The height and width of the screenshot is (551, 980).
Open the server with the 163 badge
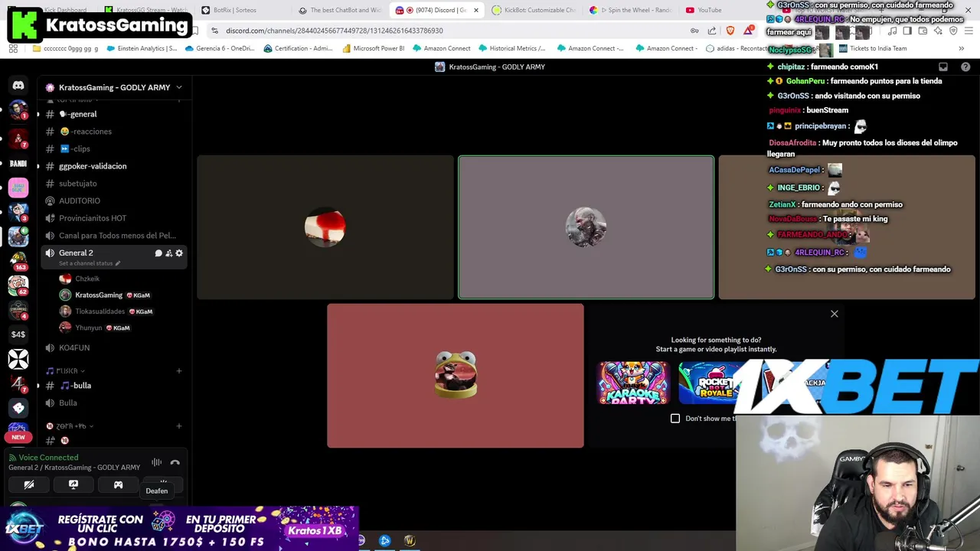click(18, 260)
